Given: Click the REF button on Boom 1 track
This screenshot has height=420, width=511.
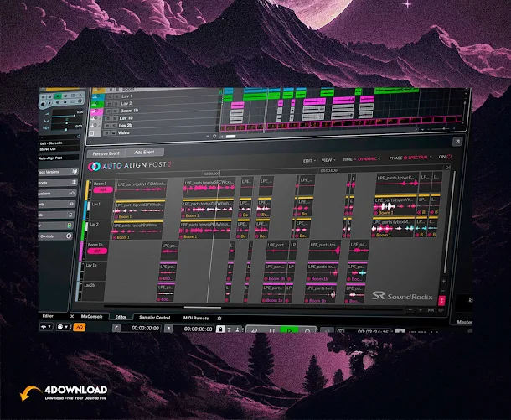Looking at the screenshot, I should click(103, 189).
